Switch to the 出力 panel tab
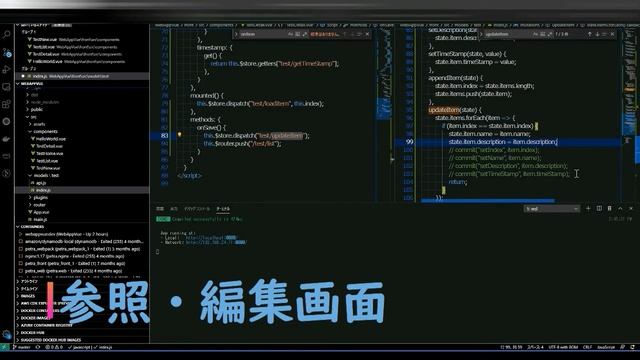The image size is (640, 360). click(x=174, y=209)
